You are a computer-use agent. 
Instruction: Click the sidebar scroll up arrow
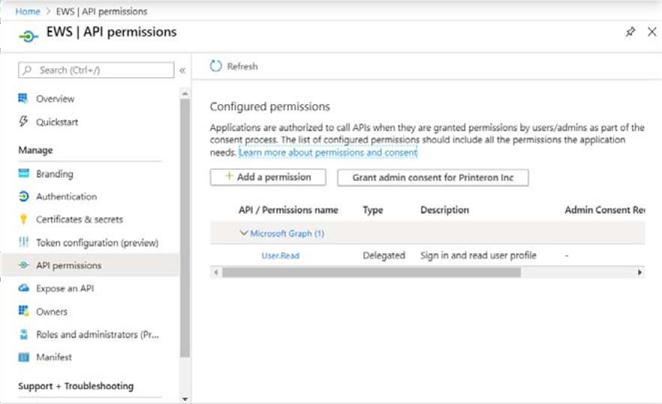pos(185,93)
